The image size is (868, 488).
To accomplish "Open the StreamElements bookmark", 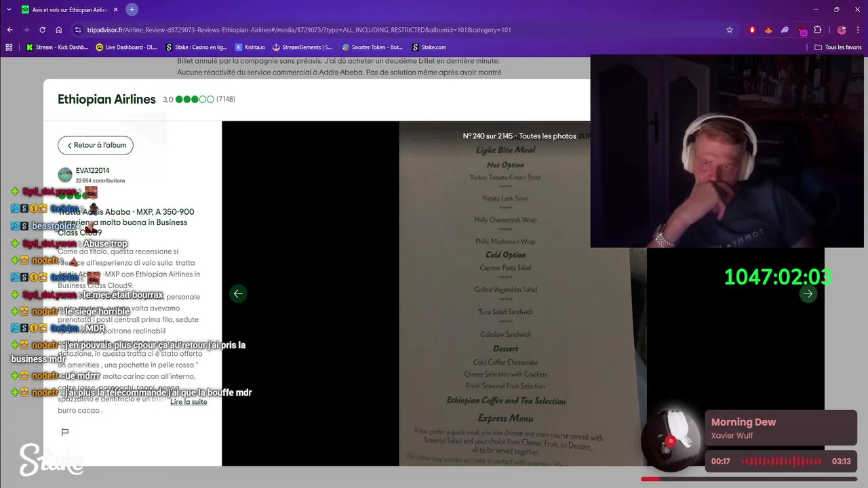I will 302,47.
